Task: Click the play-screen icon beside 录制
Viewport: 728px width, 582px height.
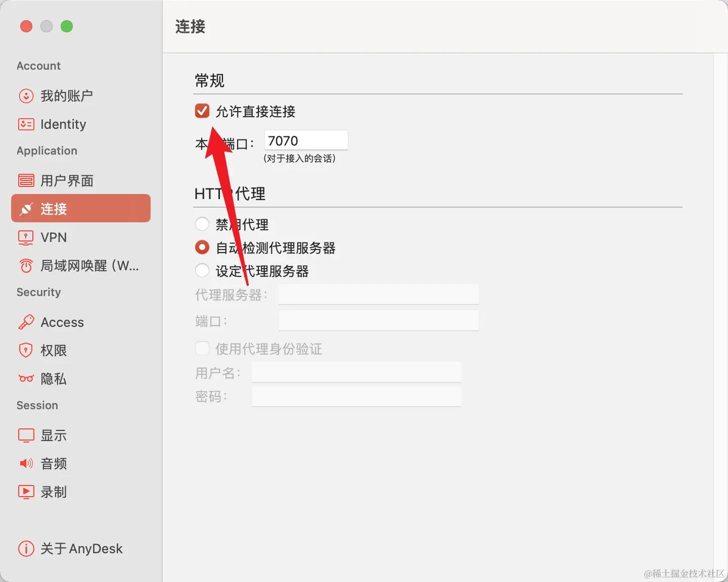Action: click(26, 492)
